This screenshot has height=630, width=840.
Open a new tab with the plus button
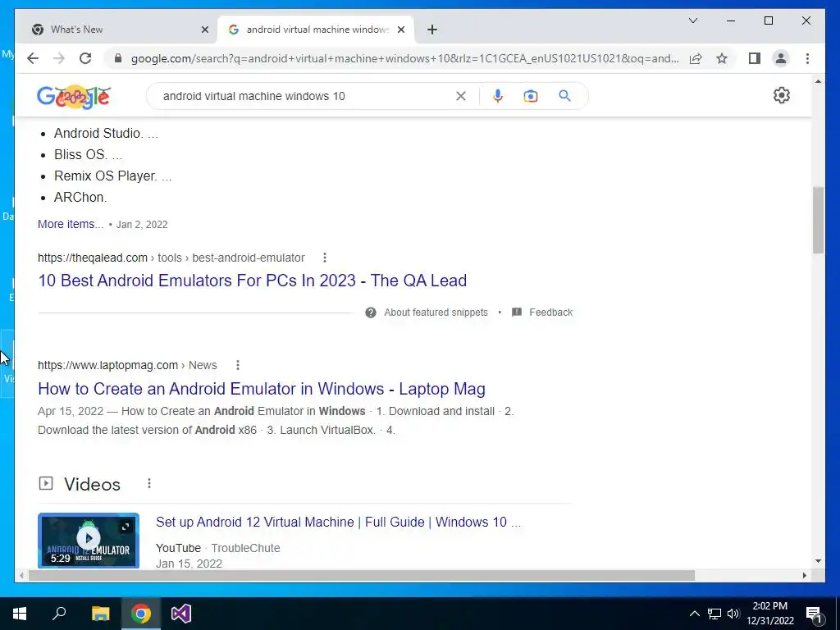coord(432,30)
